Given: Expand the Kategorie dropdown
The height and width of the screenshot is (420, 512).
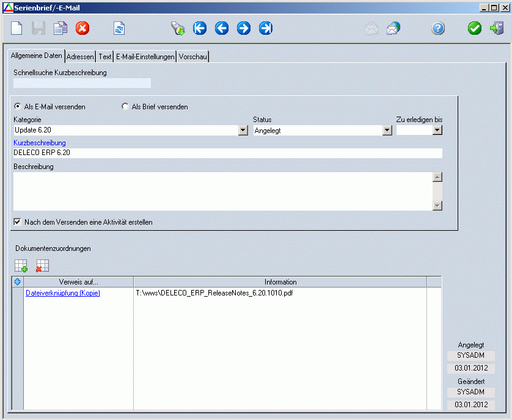Looking at the screenshot, I should [243, 130].
